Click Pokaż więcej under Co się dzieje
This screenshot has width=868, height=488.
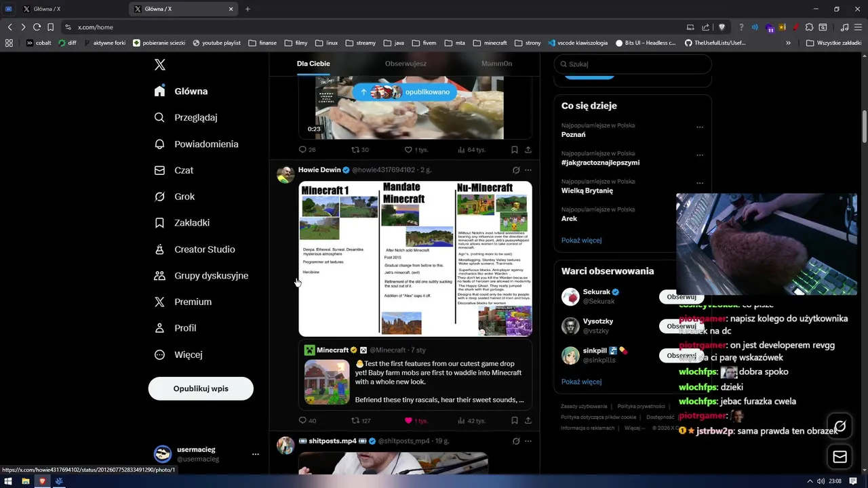581,240
